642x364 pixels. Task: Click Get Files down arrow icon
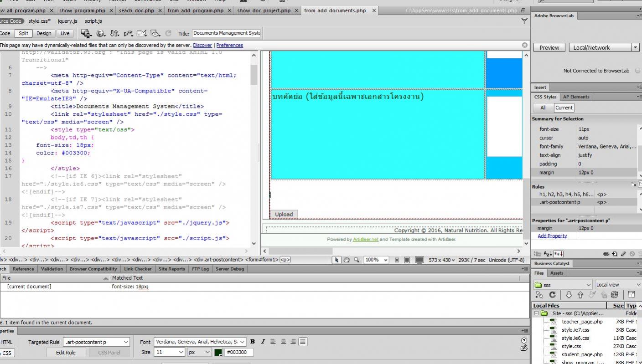point(569,295)
